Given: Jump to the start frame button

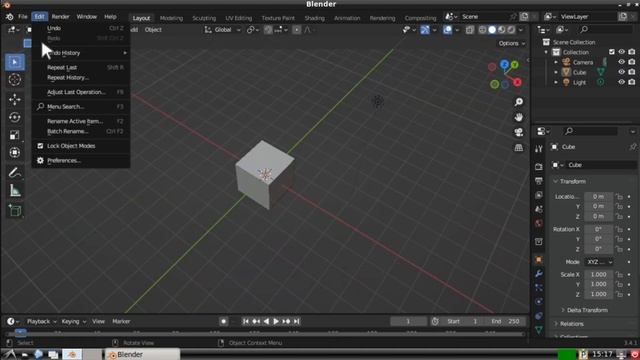Looking at the screenshot, I should pos(245,322).
